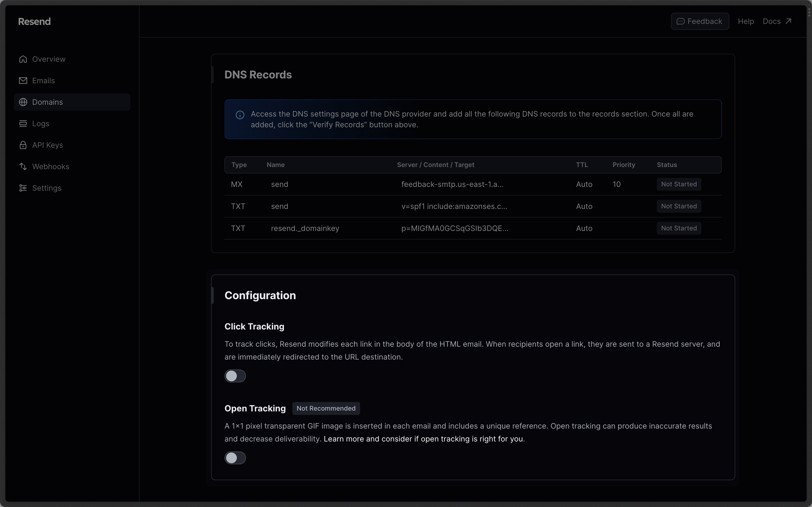Viewport: 812px width, 507px height.
Task: Select Domains in the sidebar
Action: 72,102
